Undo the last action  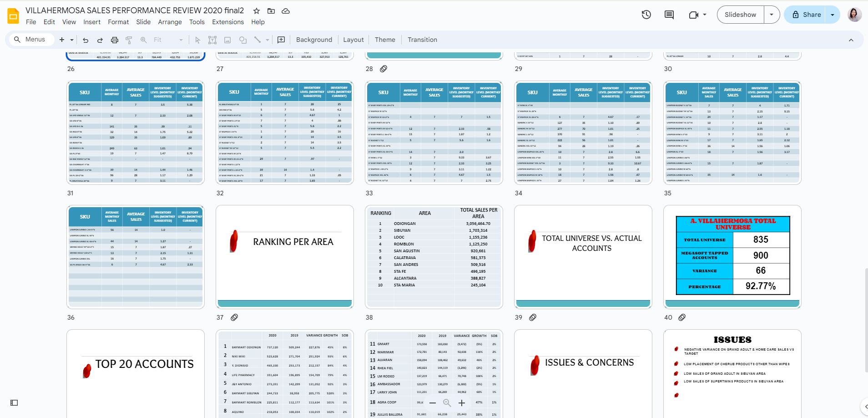point(86,40)
